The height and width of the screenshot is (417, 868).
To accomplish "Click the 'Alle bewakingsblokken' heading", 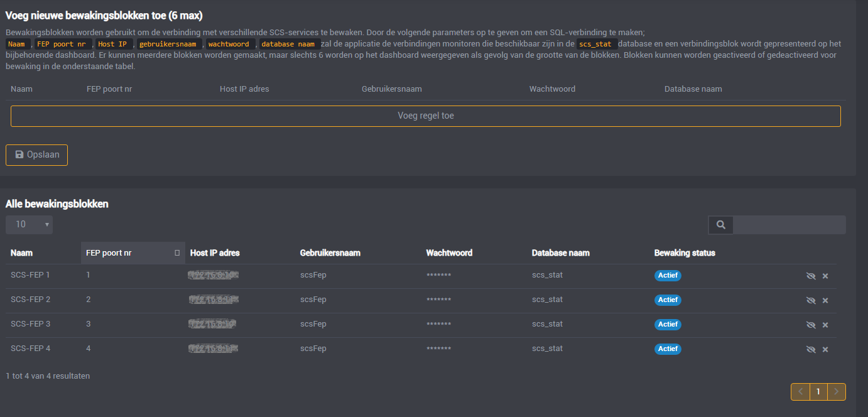I will [x=57, y=204].
